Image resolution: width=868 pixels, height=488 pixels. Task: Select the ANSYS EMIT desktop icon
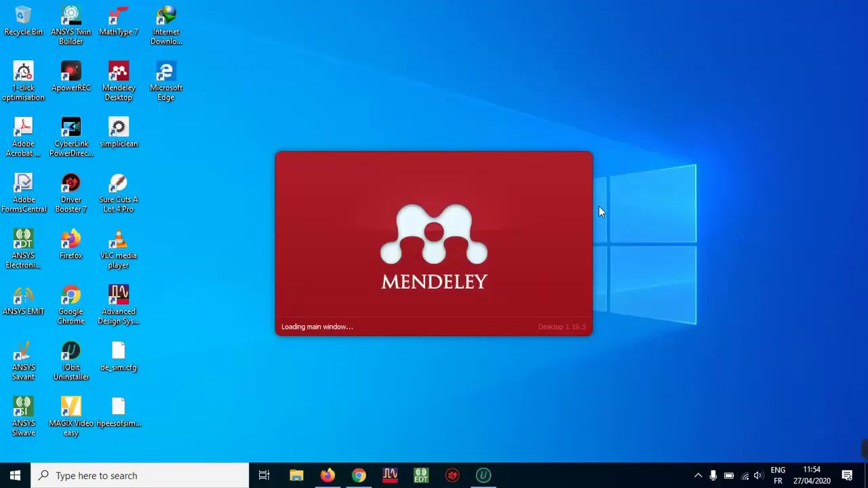(x=23, y=301)
